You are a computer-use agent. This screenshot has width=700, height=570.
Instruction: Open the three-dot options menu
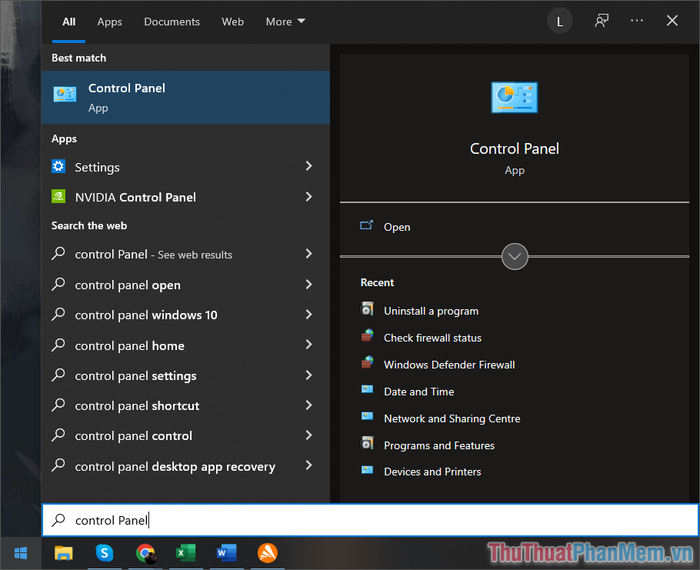tap(637, 21)
